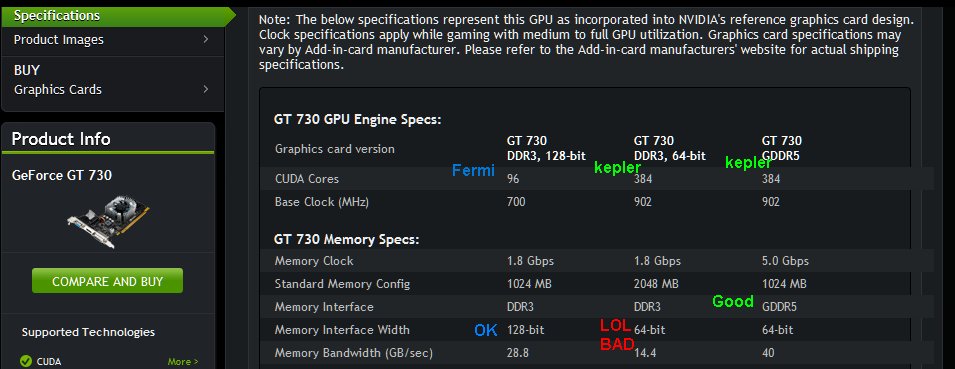This screenshot has height=369, width=955.
Task: Click the red LOL BAD annotation
Action: (x=617, y=336)
